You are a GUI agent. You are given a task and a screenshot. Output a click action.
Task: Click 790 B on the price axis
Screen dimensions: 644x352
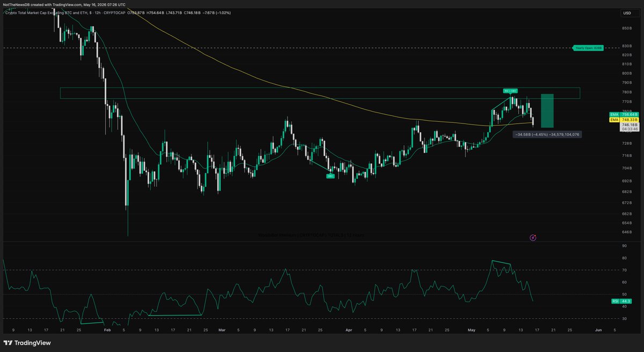[627, 83]
